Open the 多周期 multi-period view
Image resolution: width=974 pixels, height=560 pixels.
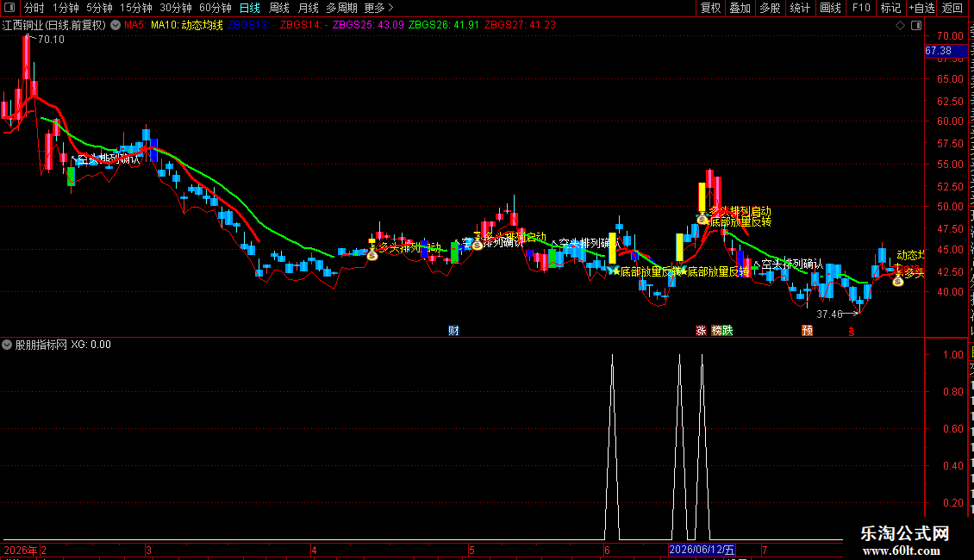point(341,8)
